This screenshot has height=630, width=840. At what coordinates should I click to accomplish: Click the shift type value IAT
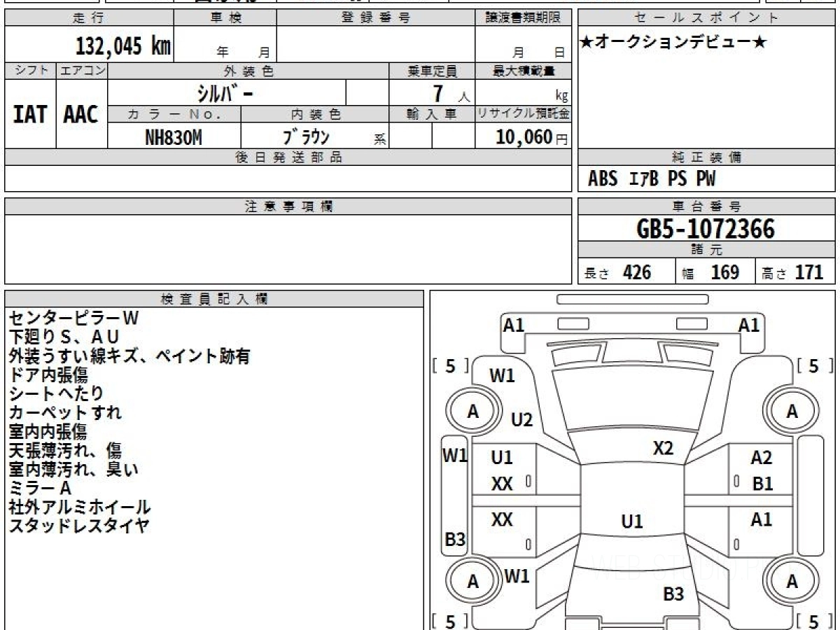pos(30,115)
